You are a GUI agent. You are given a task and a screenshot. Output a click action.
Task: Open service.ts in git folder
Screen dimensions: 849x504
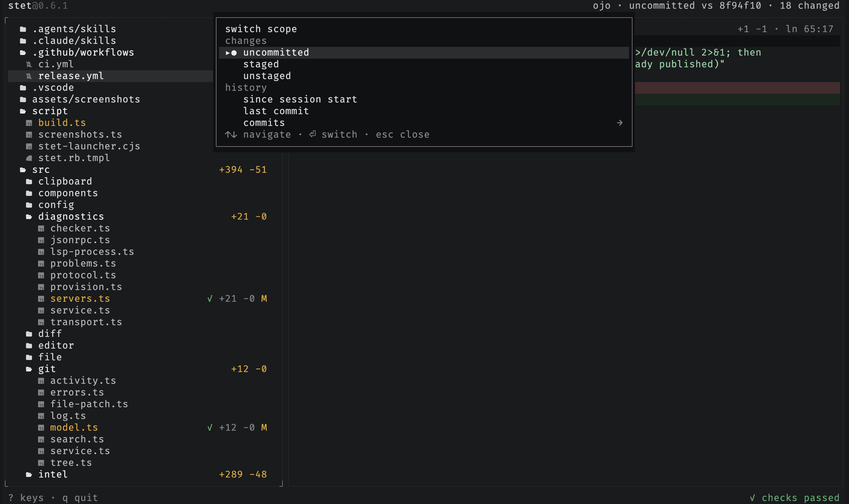80,451
